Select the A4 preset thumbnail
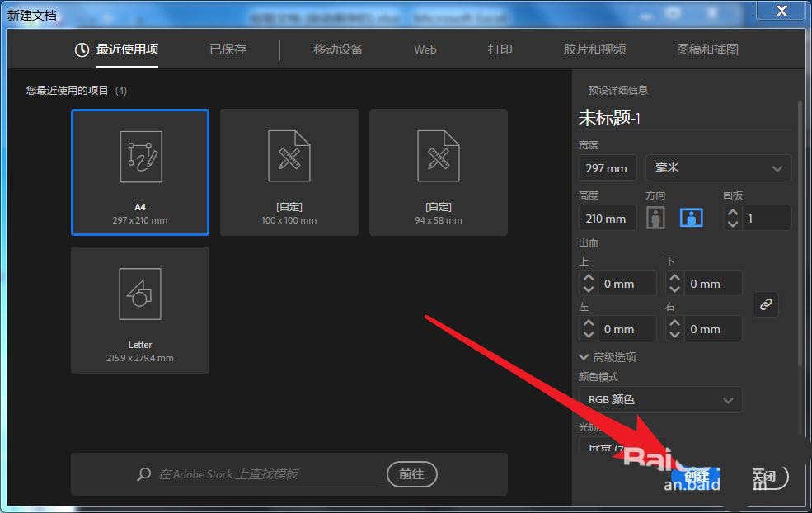The image size is (812, 513). pos(140,172)
